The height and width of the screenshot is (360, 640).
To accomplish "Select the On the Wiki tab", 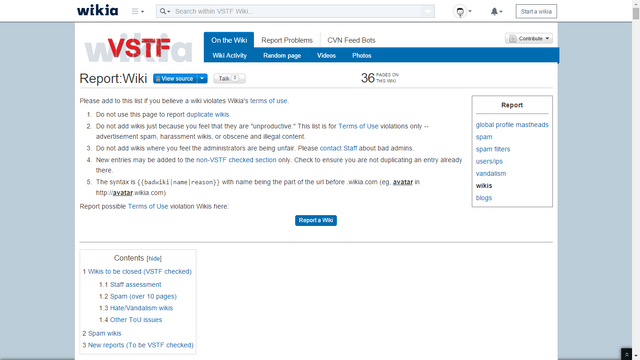I will coord(229,40).
